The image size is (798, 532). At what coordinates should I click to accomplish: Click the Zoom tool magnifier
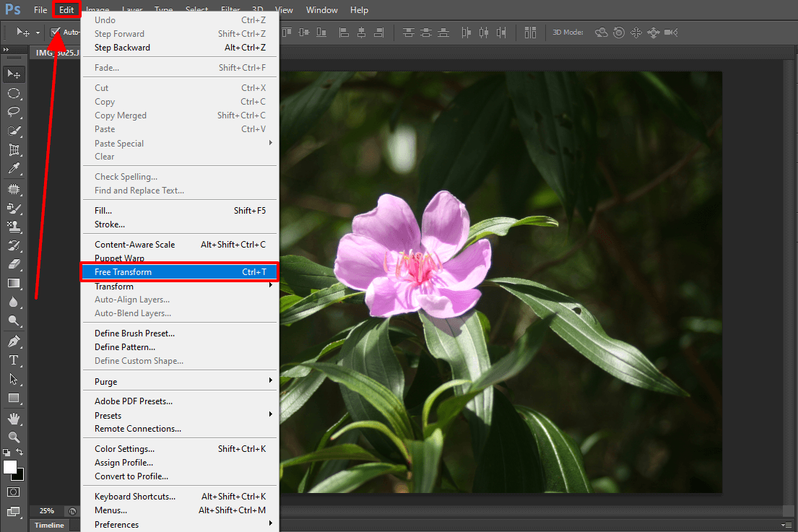coord(14,437)
